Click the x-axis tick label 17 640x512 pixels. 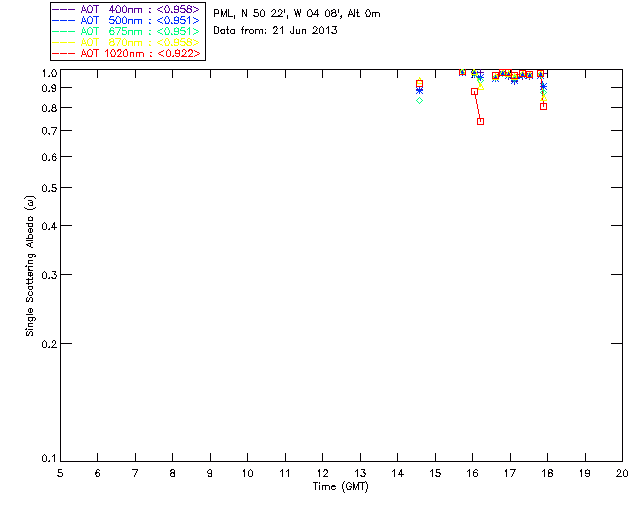point(510,473)
